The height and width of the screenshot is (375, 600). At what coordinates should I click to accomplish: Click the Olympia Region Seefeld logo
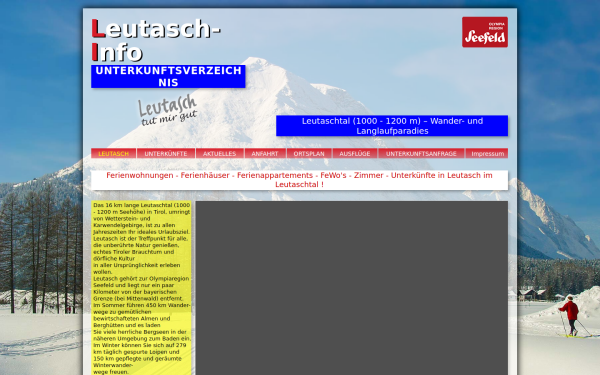485,32
